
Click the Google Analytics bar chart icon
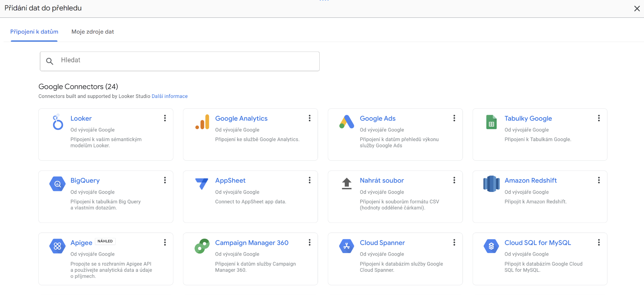(x=202, y=122)
